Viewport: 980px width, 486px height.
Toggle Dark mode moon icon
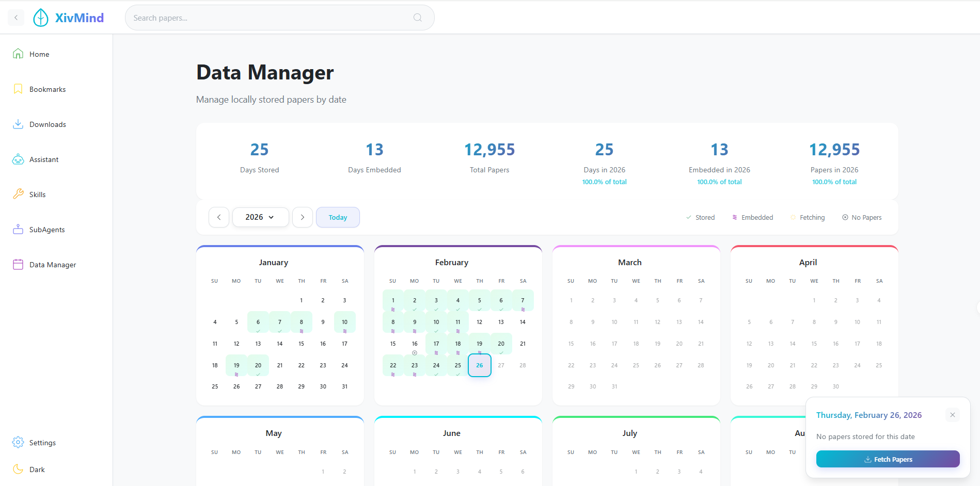[18, 469]
